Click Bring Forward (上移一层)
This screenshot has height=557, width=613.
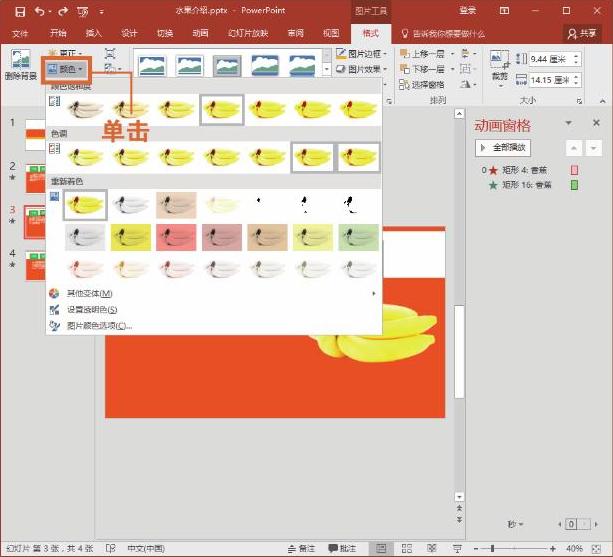[423, 54]
